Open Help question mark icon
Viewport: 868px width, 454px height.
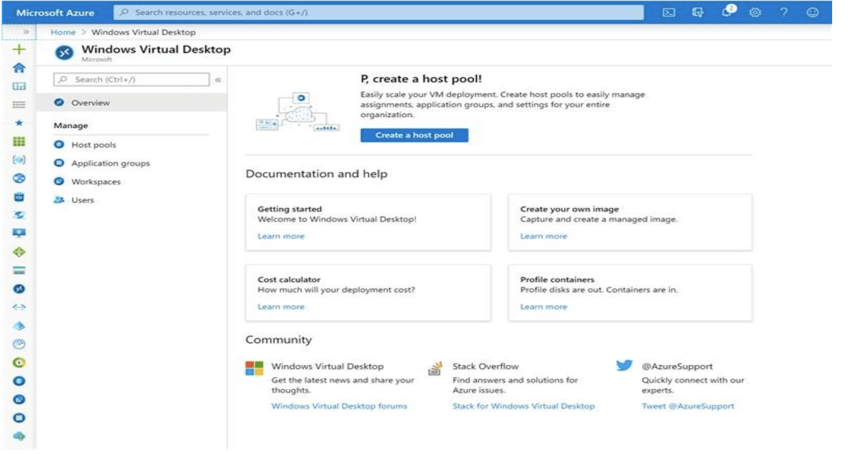[784, 12]
